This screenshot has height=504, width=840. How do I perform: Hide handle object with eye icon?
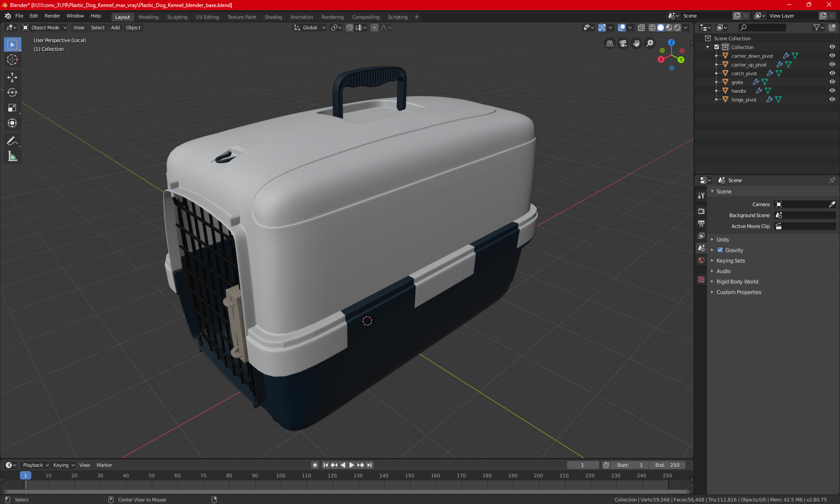(x=832, y=91)
